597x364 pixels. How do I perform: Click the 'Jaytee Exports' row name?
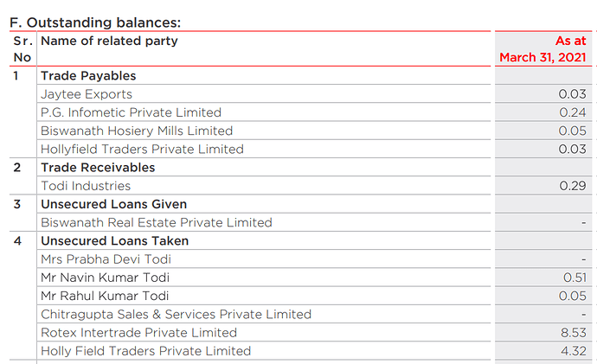[87, 94]
